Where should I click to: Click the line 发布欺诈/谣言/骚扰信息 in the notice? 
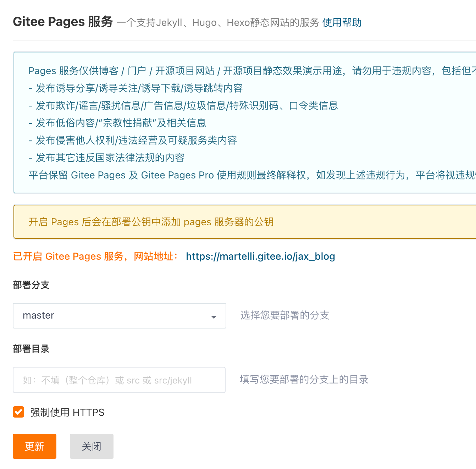pyautogui.click(x=183, y=105)
